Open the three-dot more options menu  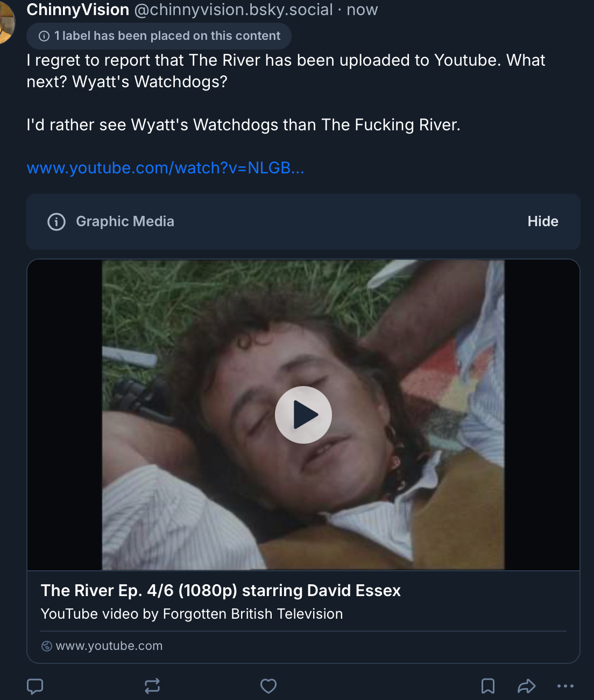565,686
